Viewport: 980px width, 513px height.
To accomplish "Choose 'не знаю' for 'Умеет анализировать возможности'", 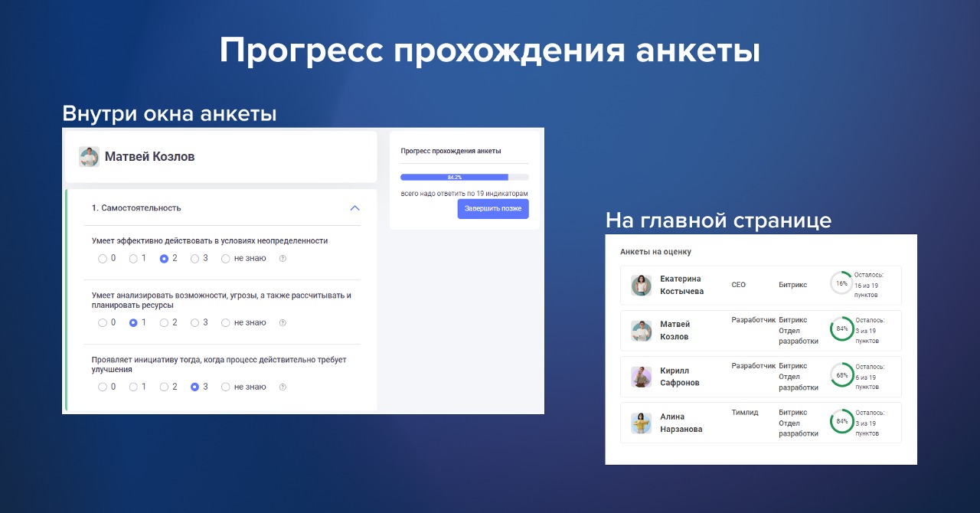I will (225, 323).
